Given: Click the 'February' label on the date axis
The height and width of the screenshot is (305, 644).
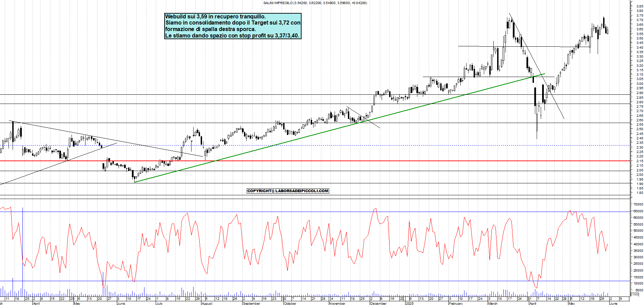Looking at the screenshot, I should tap(456, 303).
